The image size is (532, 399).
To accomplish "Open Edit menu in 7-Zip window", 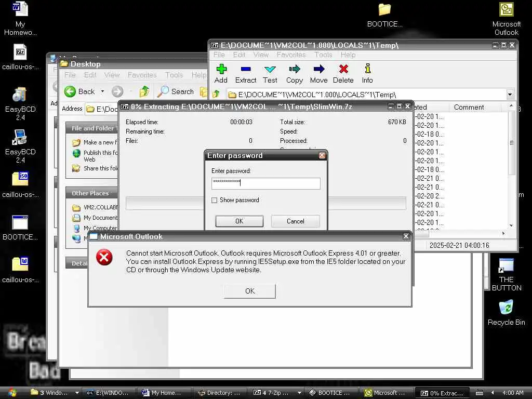I will pos(239,55).
